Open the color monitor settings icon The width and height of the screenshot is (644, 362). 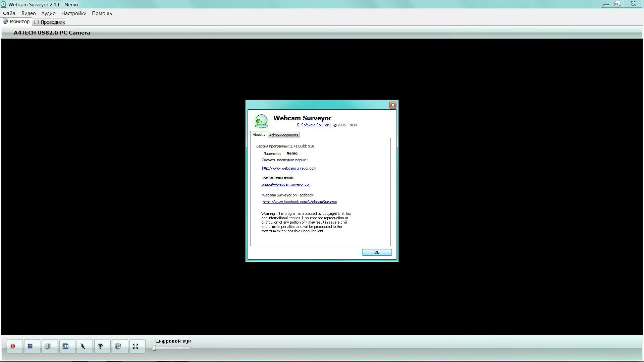click(x=118, y=346)
